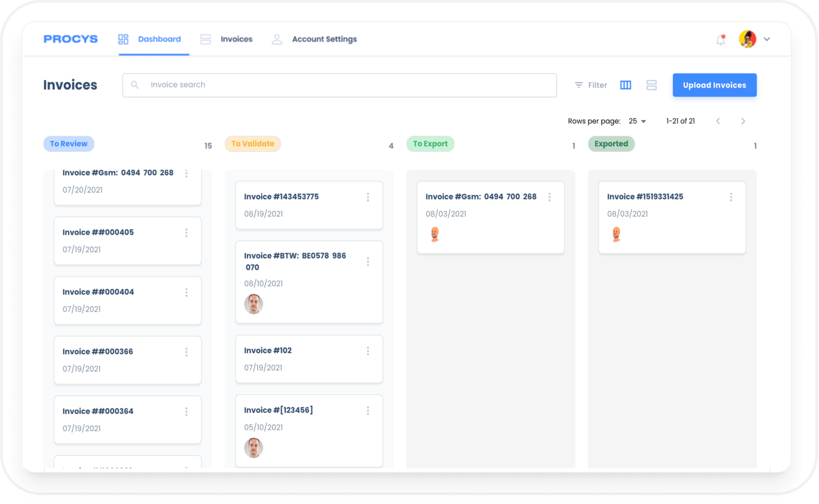
Task: Click the Upload Invoices button
Action: pyautogui.click(x=714, y=85)
